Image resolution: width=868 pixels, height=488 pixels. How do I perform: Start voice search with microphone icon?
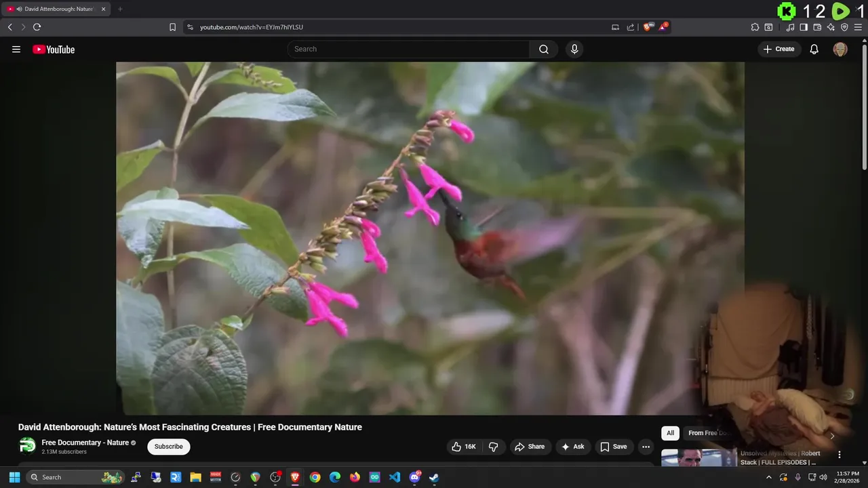pyautogui.click(x=574, y=49)
